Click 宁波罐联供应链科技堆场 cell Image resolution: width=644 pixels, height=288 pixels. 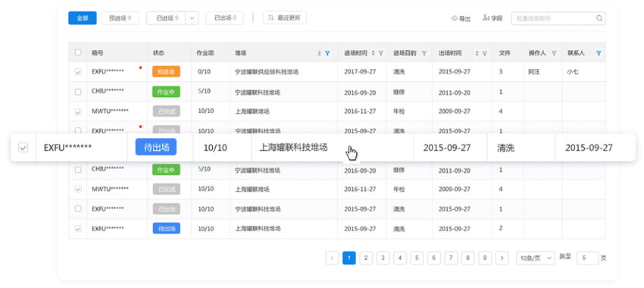(267, 71)
